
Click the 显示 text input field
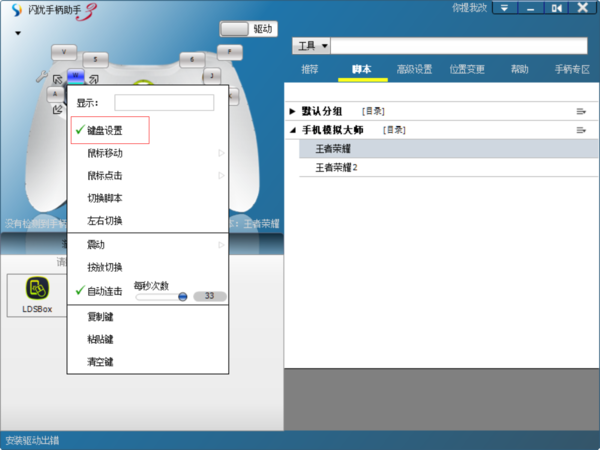click(164, 102)
